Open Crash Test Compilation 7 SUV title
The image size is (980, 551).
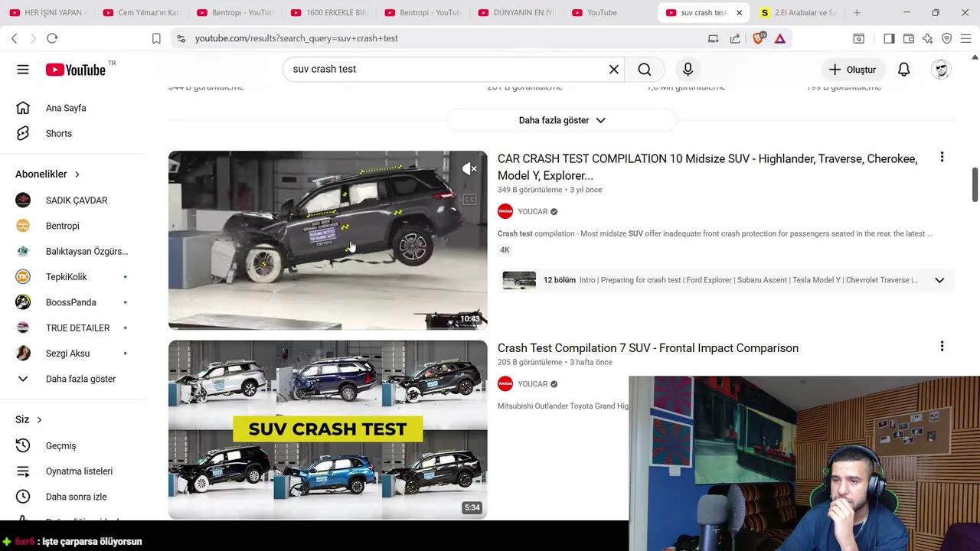(x=648, y=348)
